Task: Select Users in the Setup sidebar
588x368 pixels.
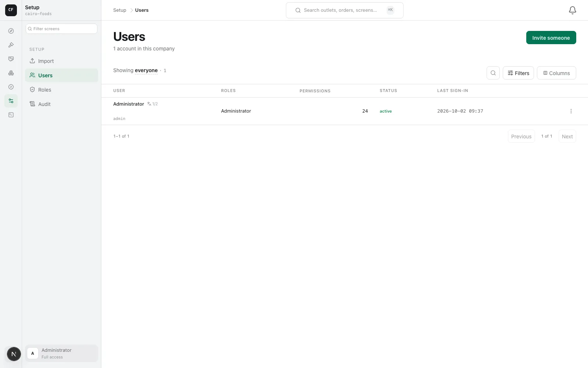Action: pyautogui.click(x=61, y=75)
